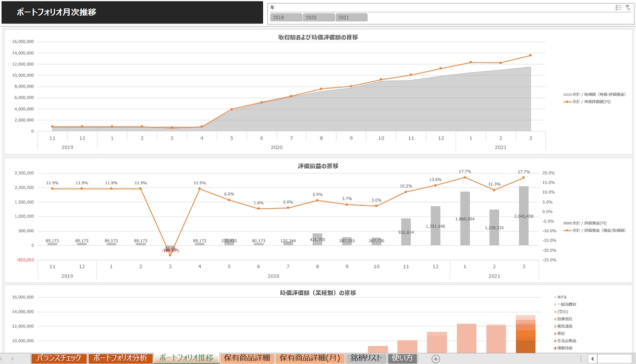Filter slicer by year 2019
The width and height of the screenshot is (636, 364).
pyautogui.click(x=286, y=17)
